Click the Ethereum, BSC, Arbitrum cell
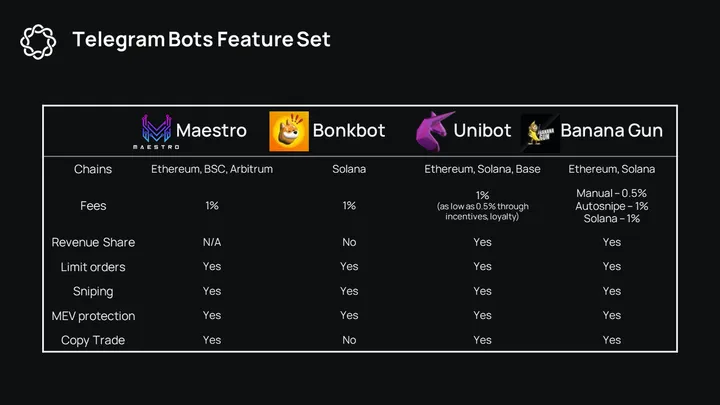The height and width of the screenshot is (405, 720). tap(212, 169)
